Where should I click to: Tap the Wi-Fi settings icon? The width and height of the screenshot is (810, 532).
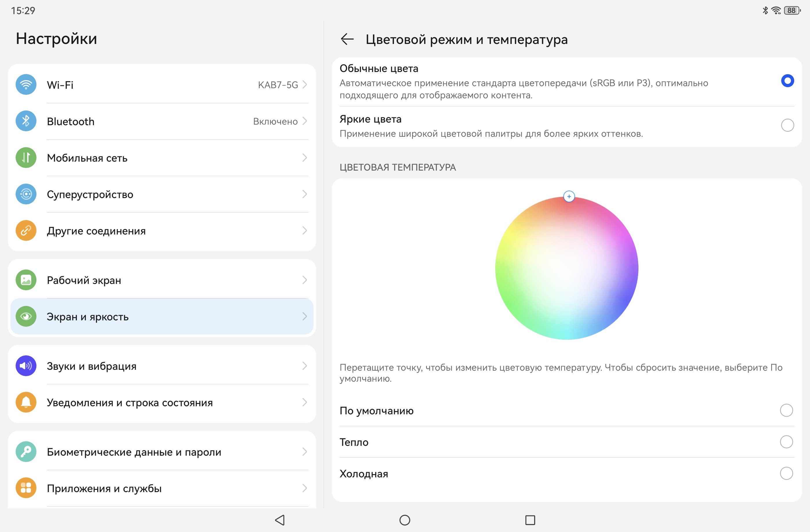pyautogui.click(x=26, y=84)
